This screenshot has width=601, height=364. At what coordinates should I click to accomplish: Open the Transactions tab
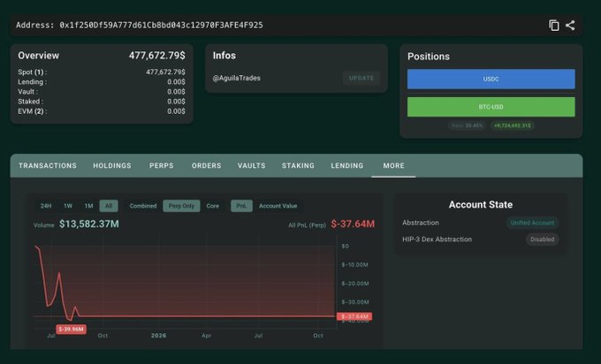[48, 165]
